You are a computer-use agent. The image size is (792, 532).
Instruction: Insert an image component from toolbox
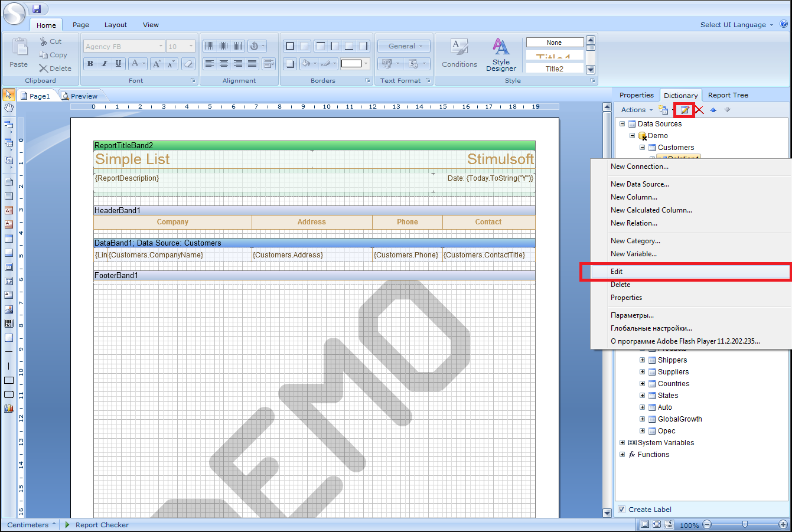[x=9, y=309]
